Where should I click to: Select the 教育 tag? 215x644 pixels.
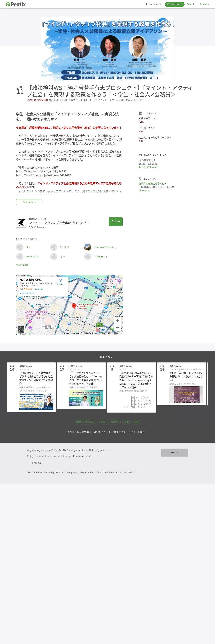point(136,422)
